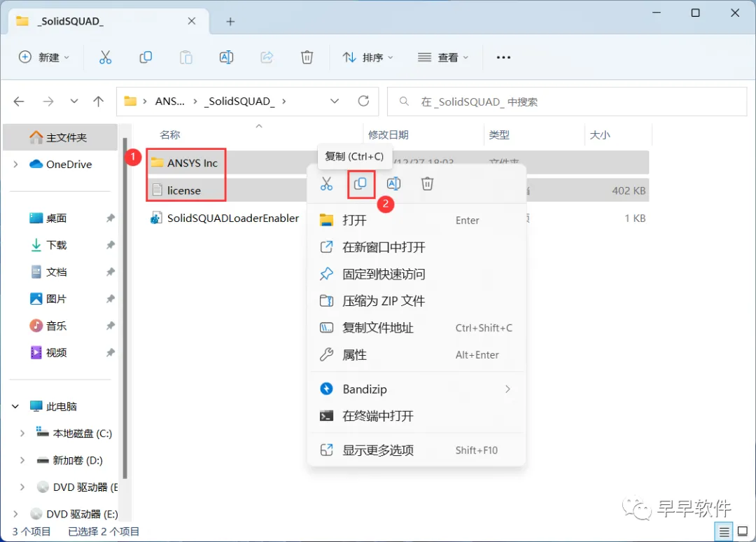The height and width of the screenshot is (542, 756).
Task: Select the license file
Action: 183,190
